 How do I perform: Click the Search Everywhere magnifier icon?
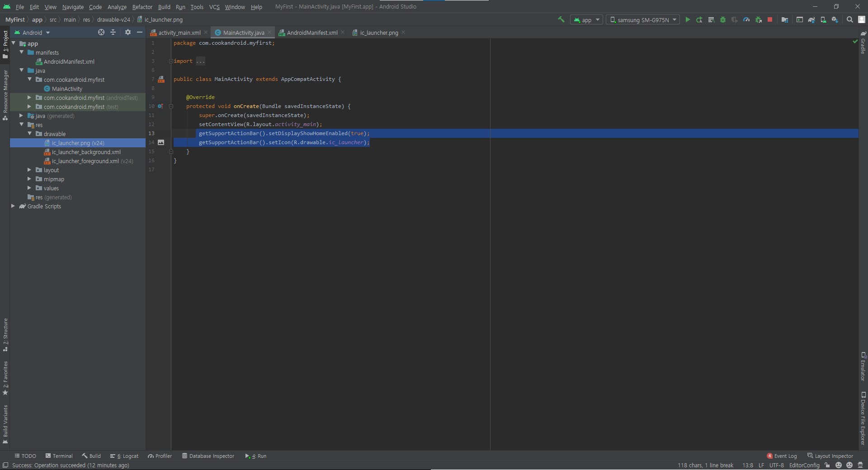(849, 20)
